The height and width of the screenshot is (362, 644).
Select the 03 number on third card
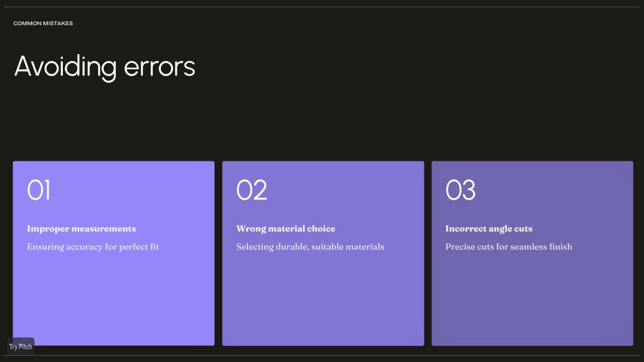tap(460, 190)
